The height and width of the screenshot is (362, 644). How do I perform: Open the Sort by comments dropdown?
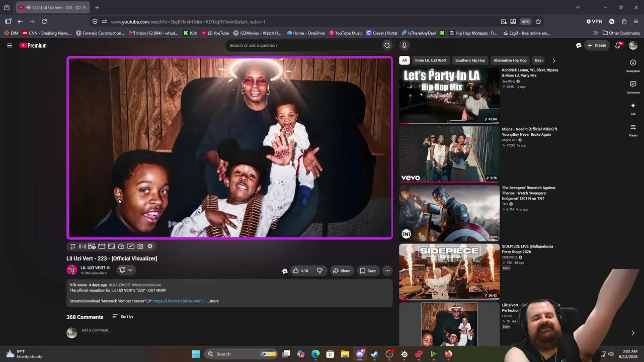123,316
